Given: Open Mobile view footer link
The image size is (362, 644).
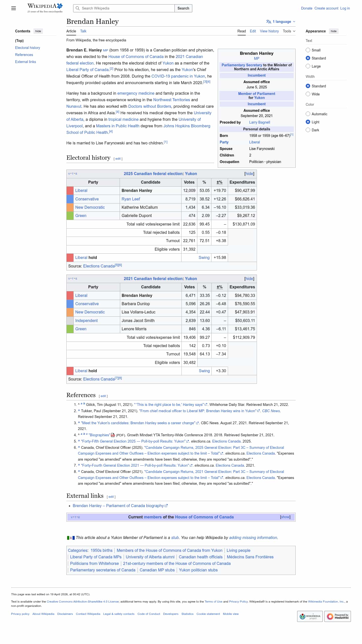Looking at the screenshot, I should [x=231, y=614].
